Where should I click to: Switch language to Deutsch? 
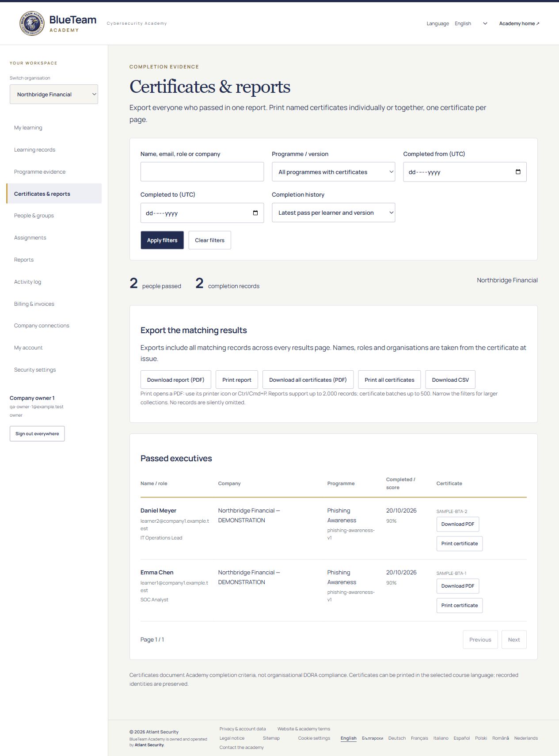(397, 738)
